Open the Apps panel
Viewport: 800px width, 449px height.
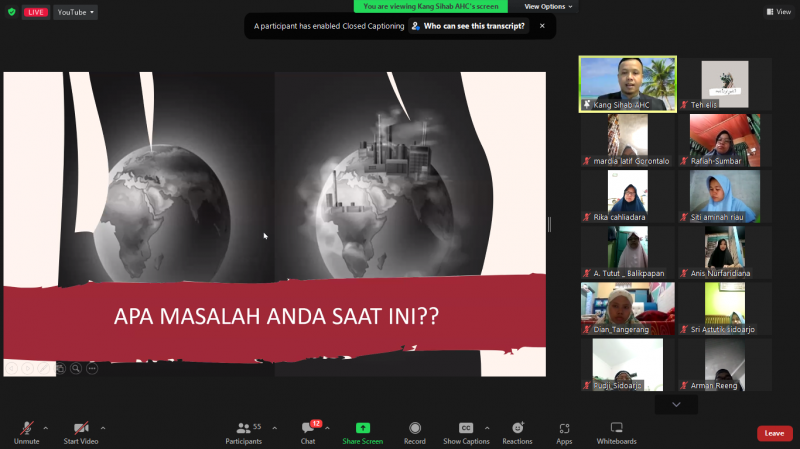point(564,433)
